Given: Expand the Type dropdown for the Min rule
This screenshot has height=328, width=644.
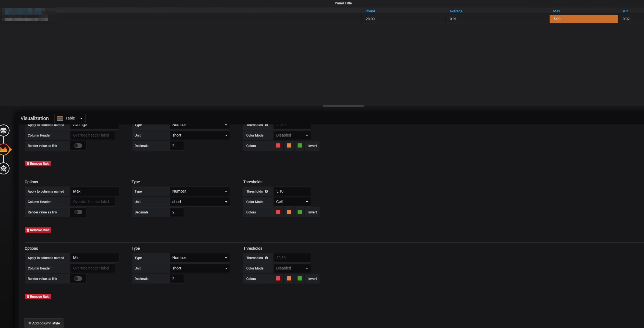Looking at the screenshot, I should pyautogui.click(x=200, y=258).
